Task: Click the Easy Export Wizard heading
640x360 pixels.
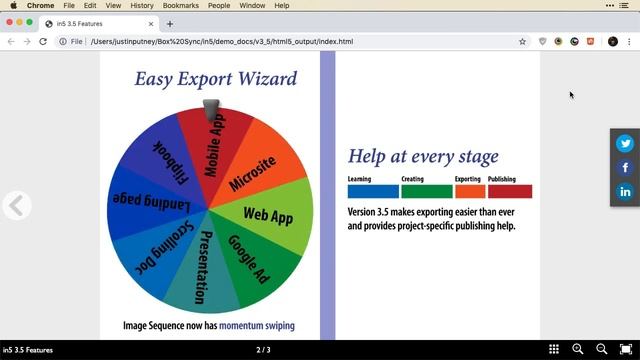Action: point(216,79)
